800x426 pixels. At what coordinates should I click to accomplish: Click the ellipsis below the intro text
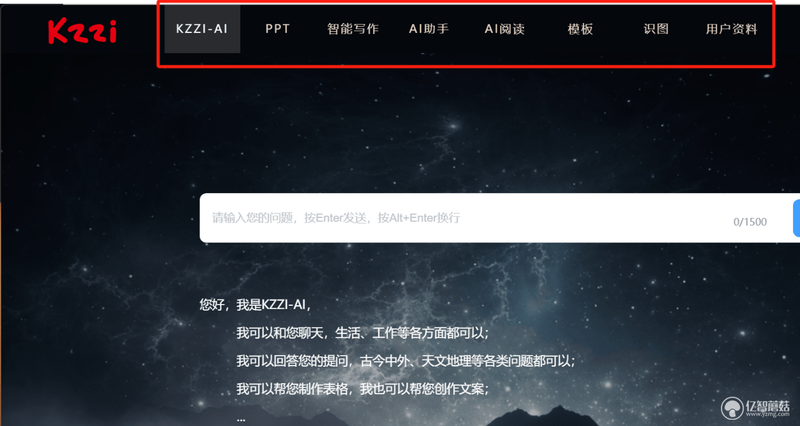tap(241, 419)
